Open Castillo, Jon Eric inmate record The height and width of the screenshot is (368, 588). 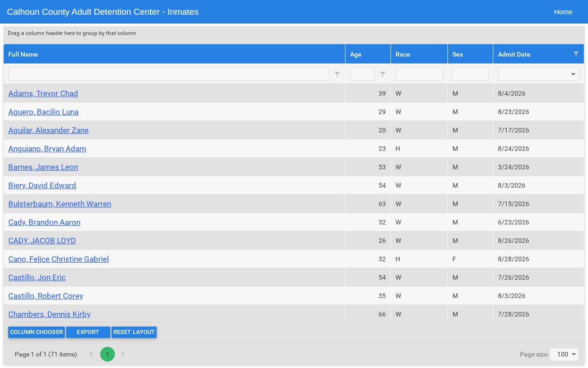point(37,277)
